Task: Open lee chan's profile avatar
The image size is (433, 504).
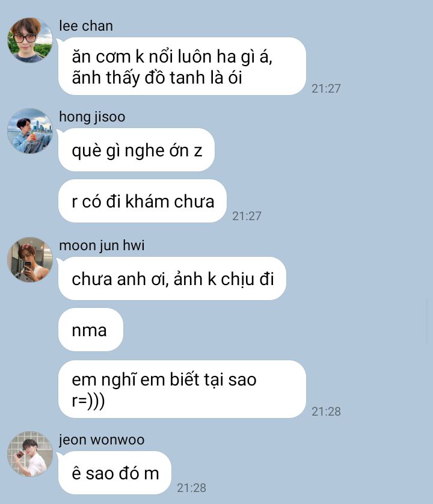Action: coord(30,40)
